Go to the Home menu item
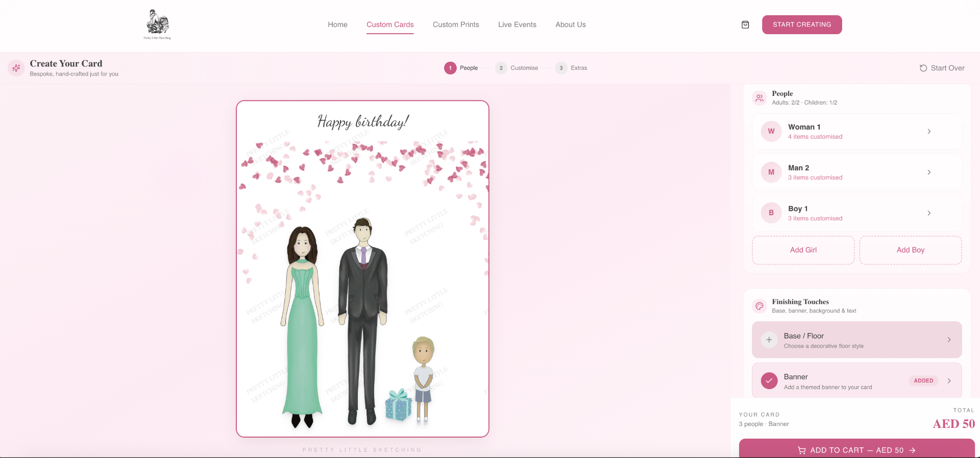Image resolution: width=980 pixels, height=458 pixels. pyautogui.click(x=337, y=24)
